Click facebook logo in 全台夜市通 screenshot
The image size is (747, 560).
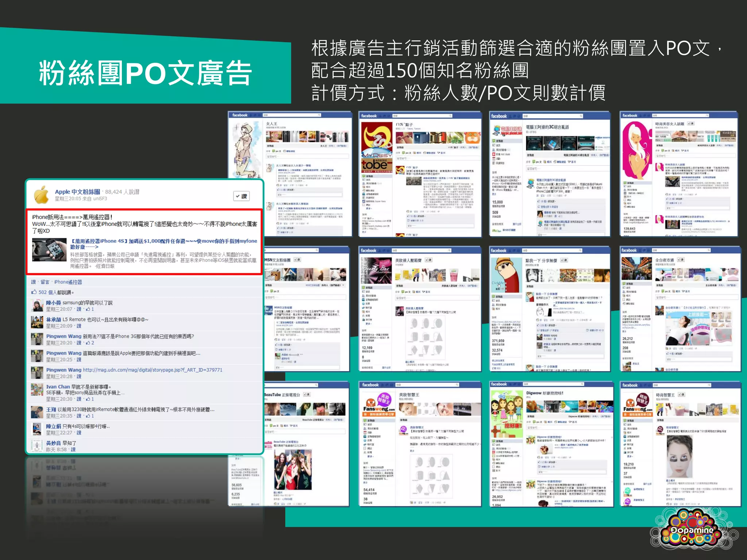pos(629,250)
